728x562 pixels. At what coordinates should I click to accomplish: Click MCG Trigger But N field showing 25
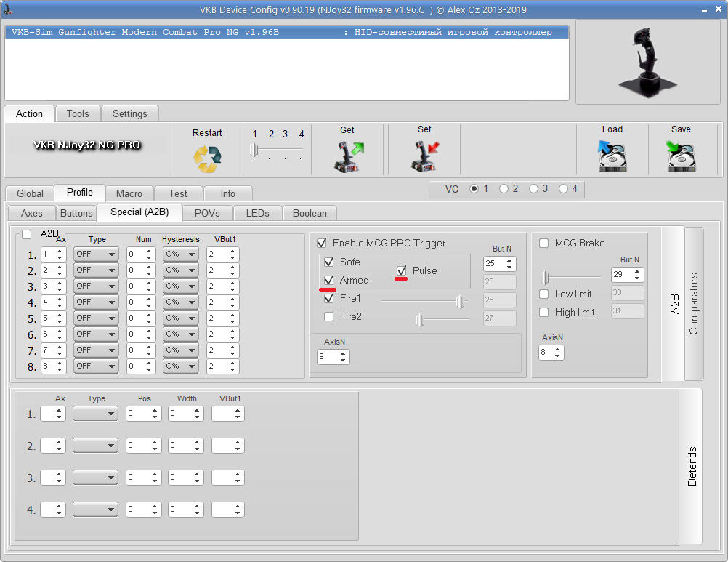click(500, 264)
